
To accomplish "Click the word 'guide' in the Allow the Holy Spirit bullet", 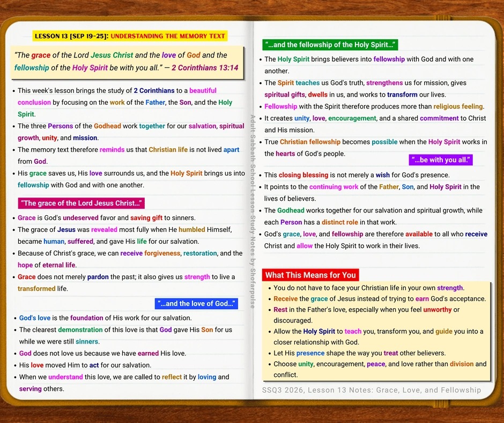I will click(444, 332).
